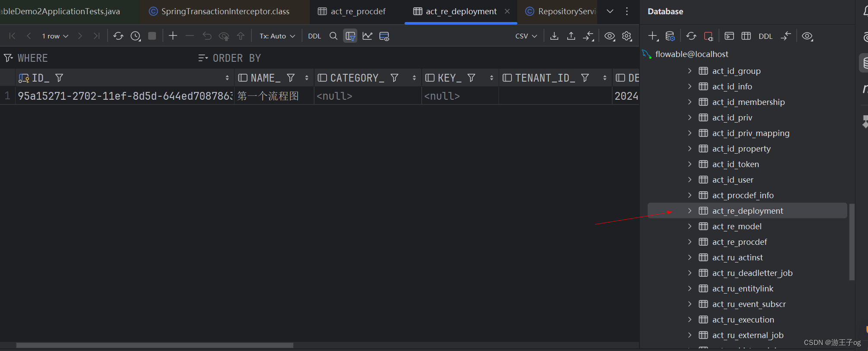The width and height of the screenshot is (868, 351).
Task: Import data with upload icon
Action: click(x=571, y=36)
